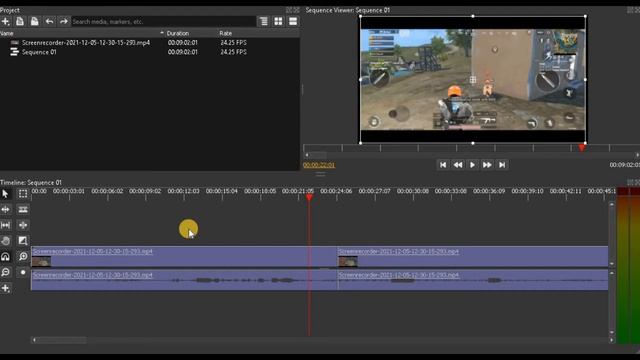Select the Transition tool
640x360 pixels.
[23, 241]
